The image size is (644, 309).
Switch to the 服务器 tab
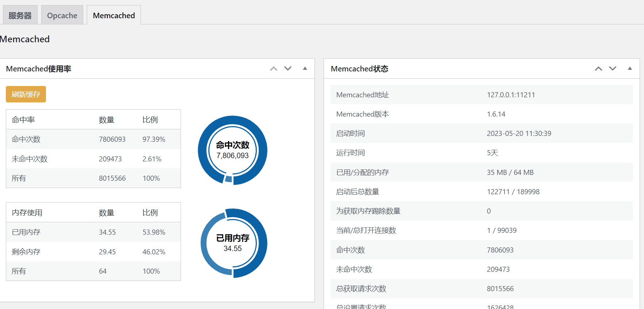(20, 15)
